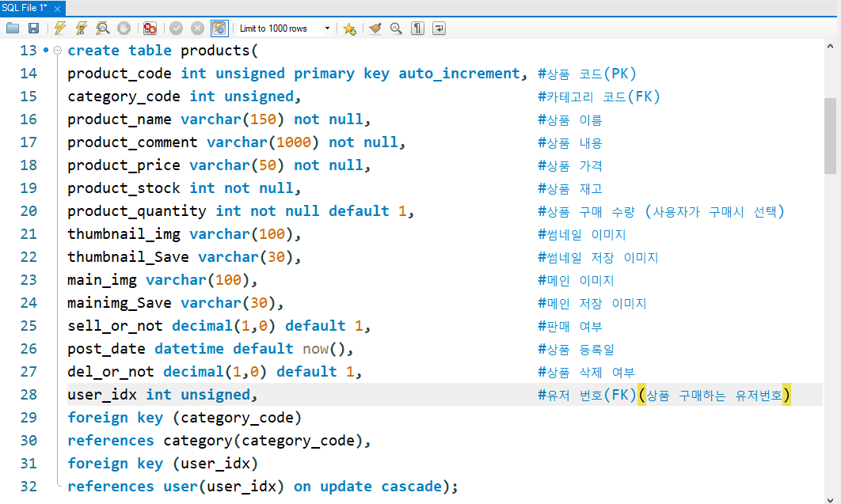Place cursor on 'product_code' text
Viewport: 841px width, 504px height.
click(x=119, y=74)
